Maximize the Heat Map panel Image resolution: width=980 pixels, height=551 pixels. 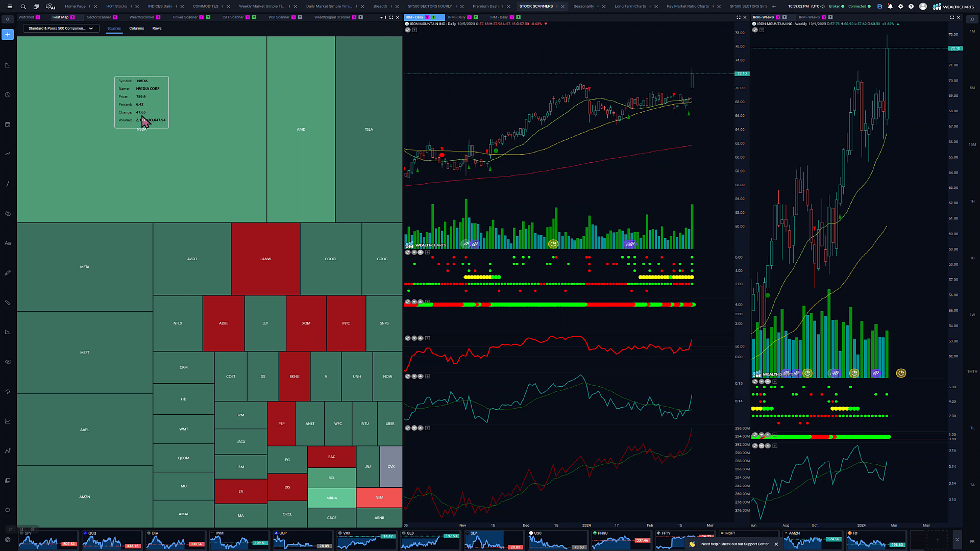[391, 17]
